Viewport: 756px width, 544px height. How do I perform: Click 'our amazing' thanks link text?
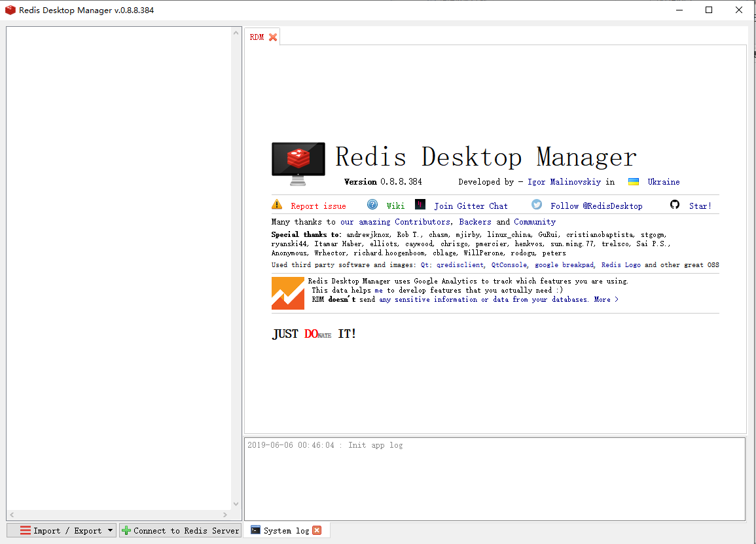click(x=365, y=222)
